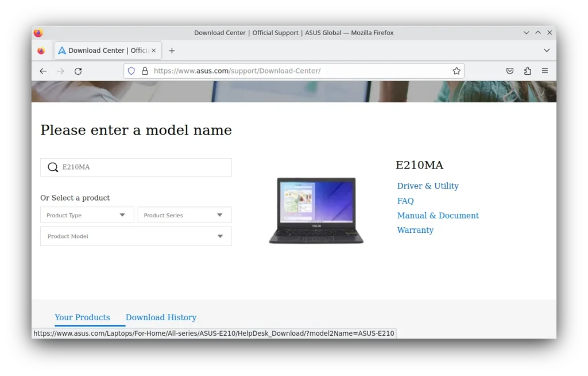Click the padlock site security icon
Screen dimensions: 588x376
pos(145,71)
